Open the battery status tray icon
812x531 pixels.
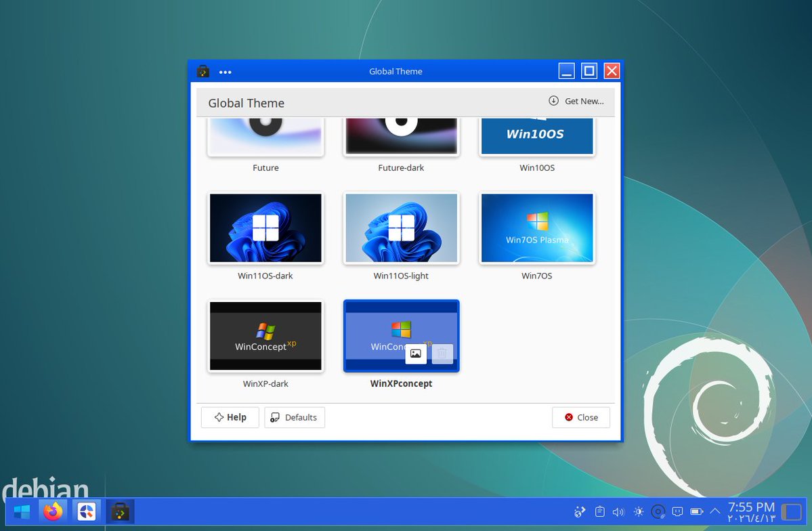pos(696,512)
